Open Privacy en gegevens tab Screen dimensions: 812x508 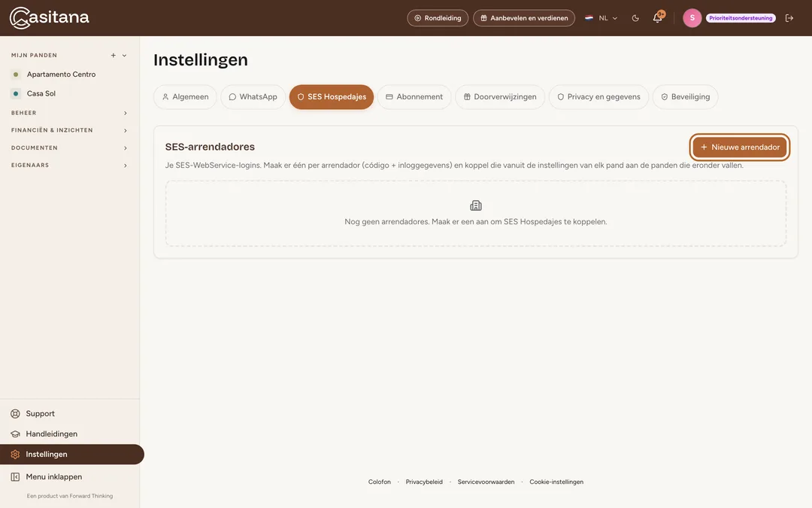[x=598, y=97]
